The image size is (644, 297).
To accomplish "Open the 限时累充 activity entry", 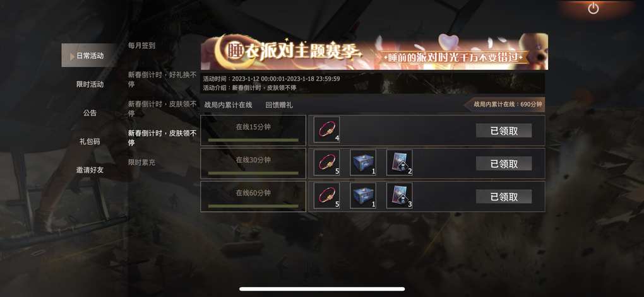I will (x=141, y=163).
